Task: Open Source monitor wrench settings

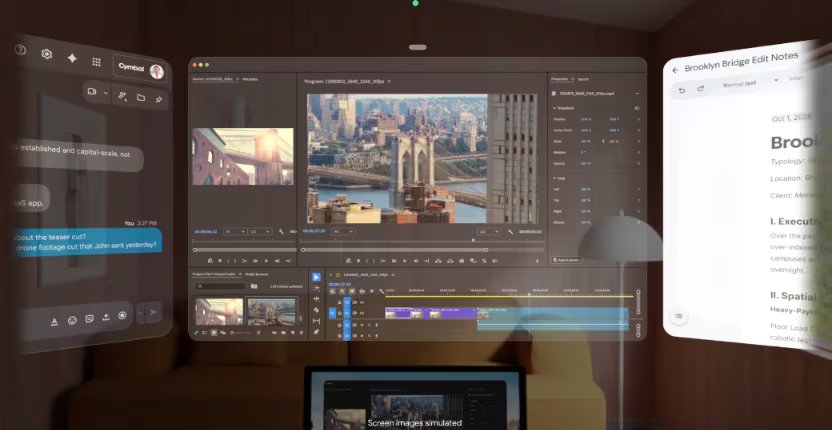Action: tap(281, 232)
